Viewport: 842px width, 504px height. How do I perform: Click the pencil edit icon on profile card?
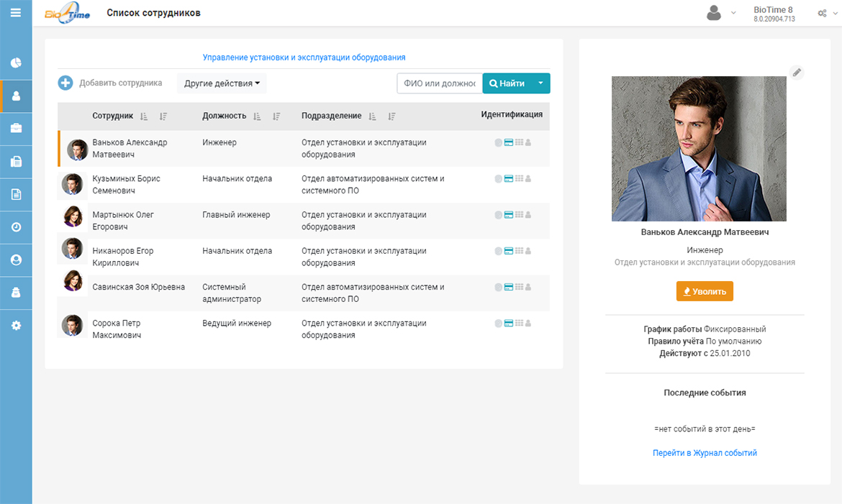797,72
